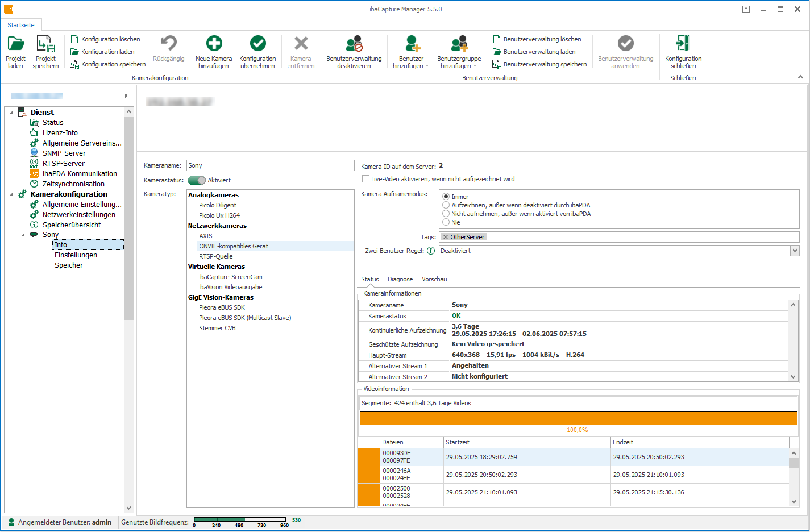
Task: Select the Nie recording mode radio button
Action: 446,222
